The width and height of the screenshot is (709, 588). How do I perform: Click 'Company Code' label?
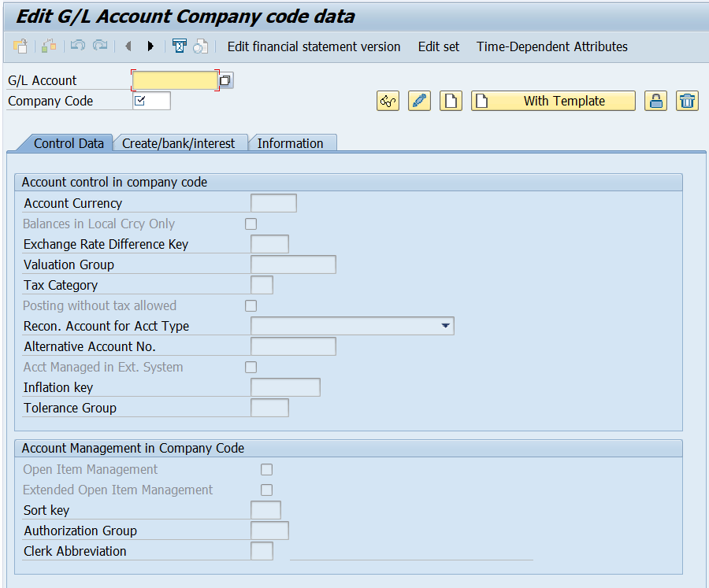(50, 101)
